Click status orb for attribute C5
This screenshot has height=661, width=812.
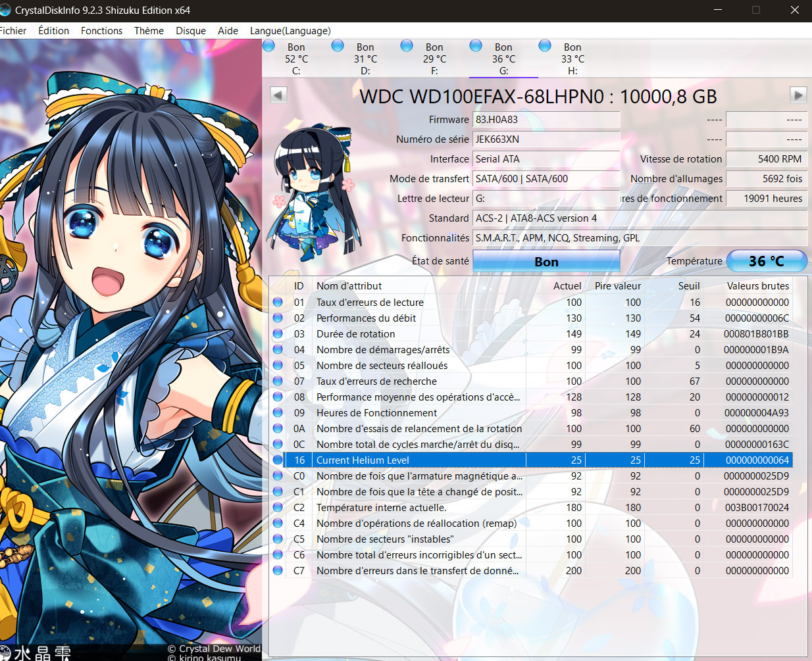(278, 539)
